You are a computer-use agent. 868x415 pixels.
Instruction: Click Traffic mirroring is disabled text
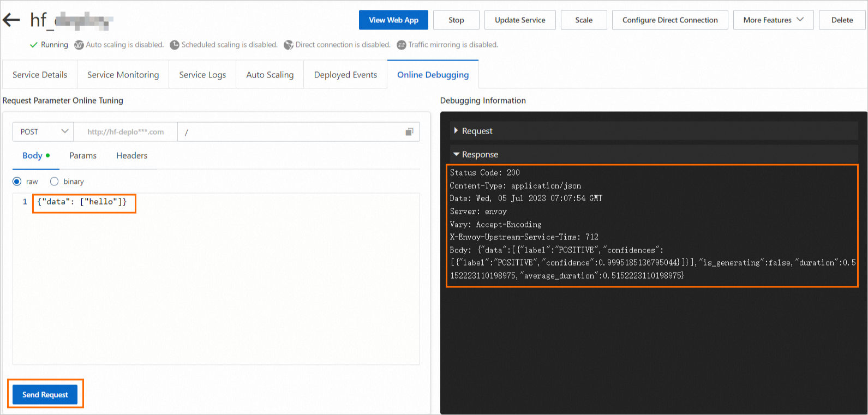point(453,45)
